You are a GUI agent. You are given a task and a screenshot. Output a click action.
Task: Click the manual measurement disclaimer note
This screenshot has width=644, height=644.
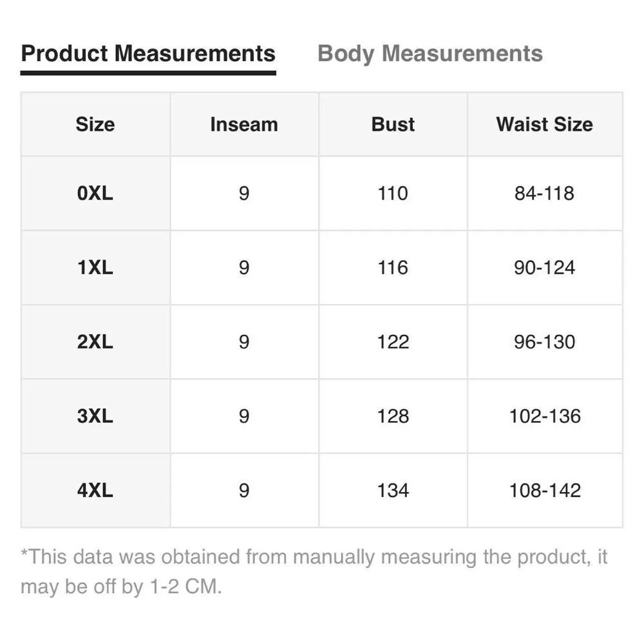[314, 572]
